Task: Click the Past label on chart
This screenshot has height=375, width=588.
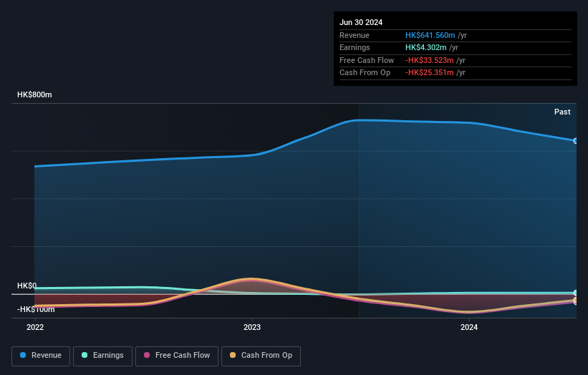Action: [x=562, y=112]
